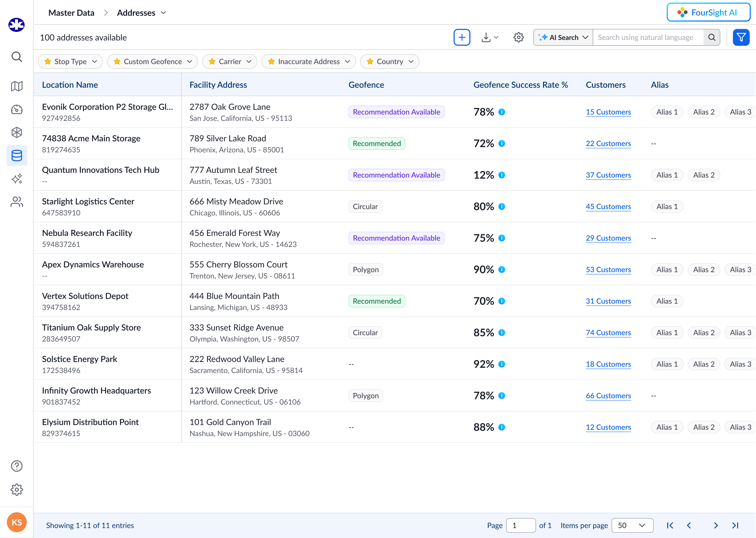756x538 pixels.
Task: Click Alias 3 chip for Titanium Oak Supply
Action: click(741, 333)
